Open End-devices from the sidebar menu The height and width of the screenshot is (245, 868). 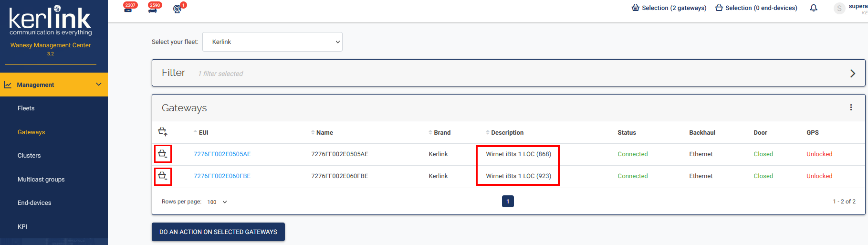click(34, 203)
